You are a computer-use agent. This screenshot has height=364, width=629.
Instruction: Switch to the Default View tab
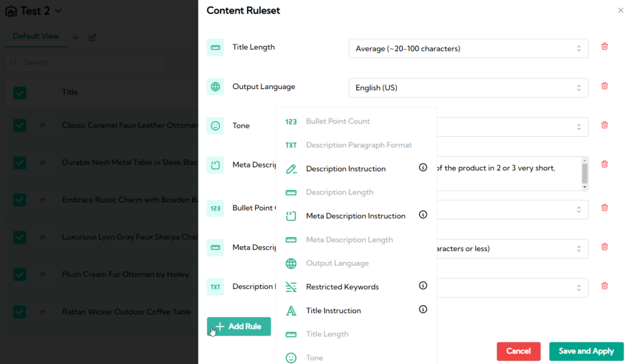tap(35, 37)
